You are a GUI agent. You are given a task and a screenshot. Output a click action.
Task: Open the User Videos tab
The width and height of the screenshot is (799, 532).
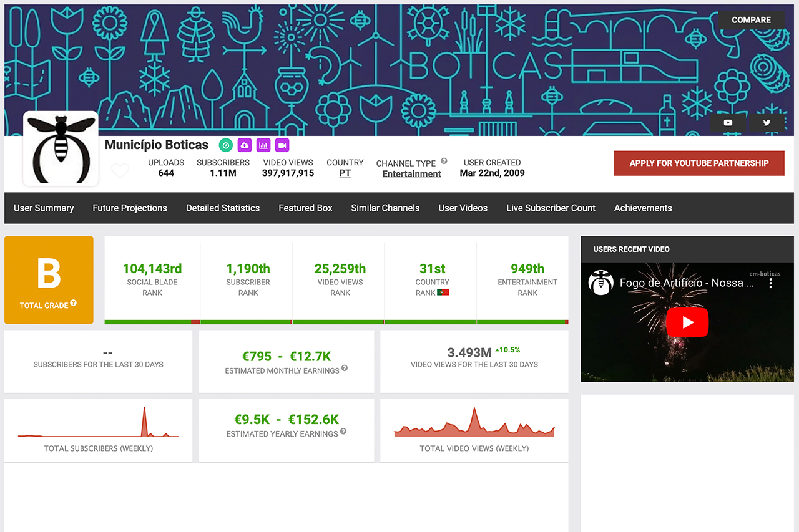[x=463, y=208]
